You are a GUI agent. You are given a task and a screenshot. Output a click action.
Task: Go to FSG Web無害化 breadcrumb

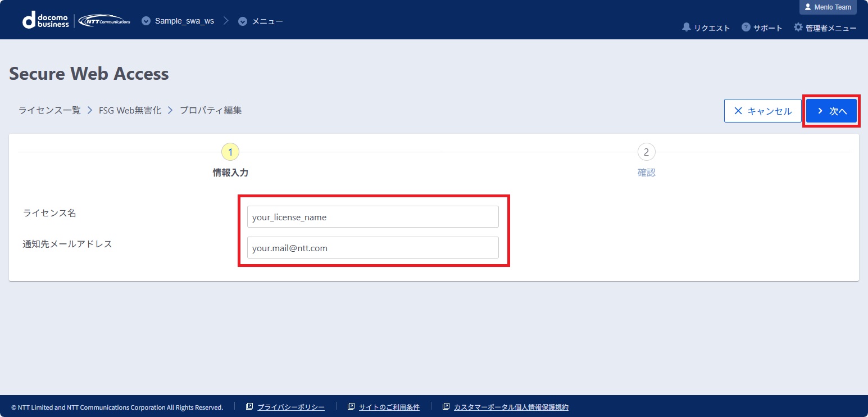(130, 110)
